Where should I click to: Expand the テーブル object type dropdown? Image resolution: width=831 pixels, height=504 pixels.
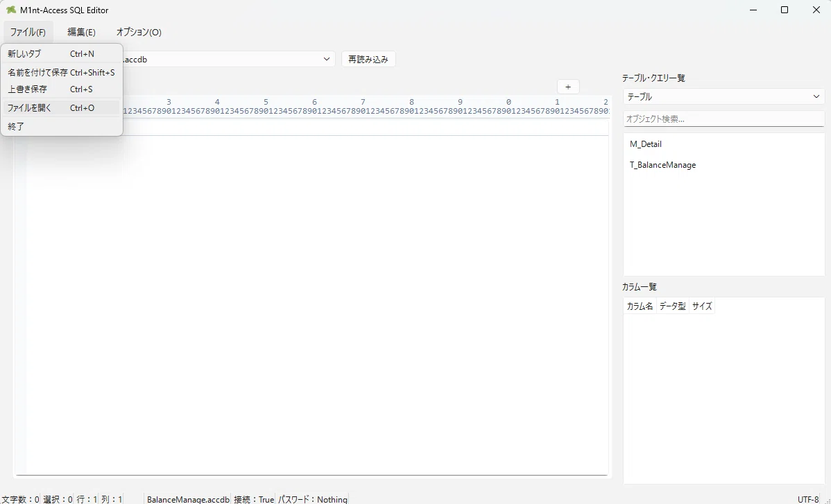click(x=723, y=97)
